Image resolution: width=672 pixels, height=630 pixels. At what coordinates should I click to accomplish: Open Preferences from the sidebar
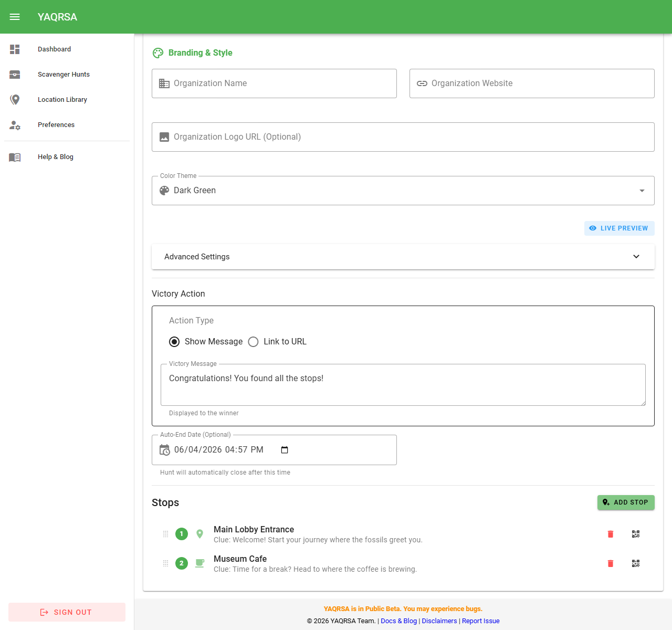(67, 125)
